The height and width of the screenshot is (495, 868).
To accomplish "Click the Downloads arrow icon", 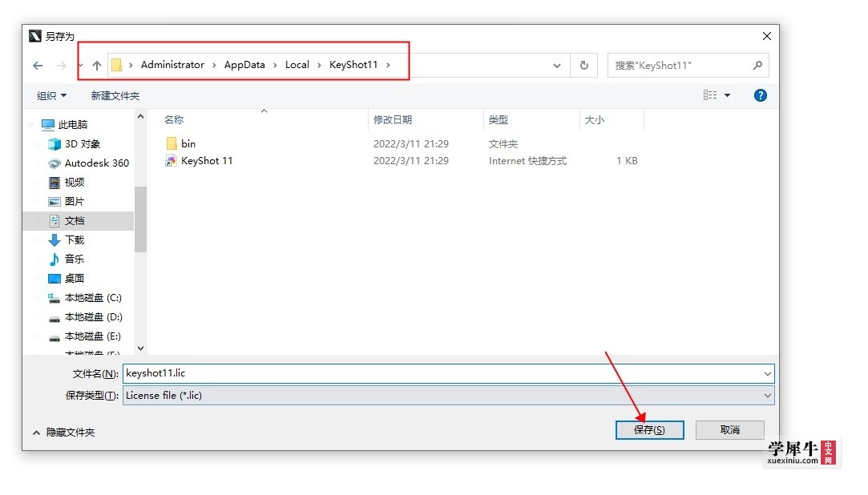I will pyautogui.click(x=55, y=240).
